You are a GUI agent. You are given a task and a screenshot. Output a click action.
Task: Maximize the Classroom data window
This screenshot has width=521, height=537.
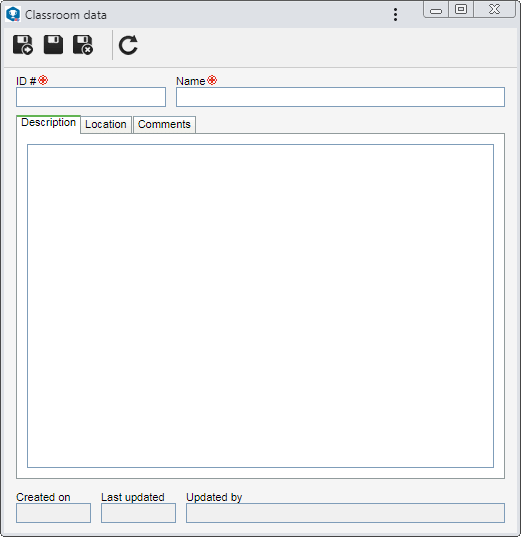[461, 9]
